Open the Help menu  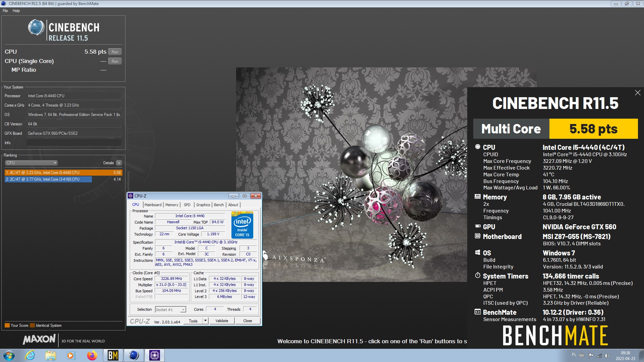point(16,11)
